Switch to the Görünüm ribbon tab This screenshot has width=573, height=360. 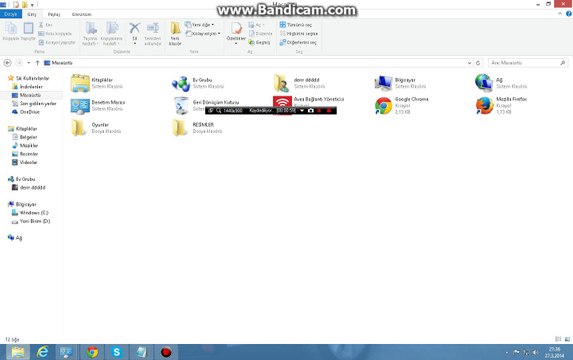point(81,14)
